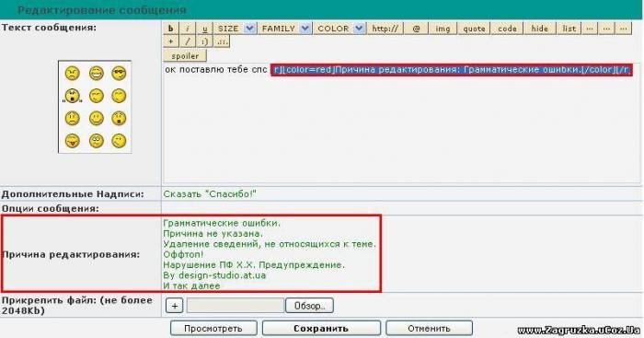
Task: Open the SIZE dropdown
Action: click(x=235, y=29)
